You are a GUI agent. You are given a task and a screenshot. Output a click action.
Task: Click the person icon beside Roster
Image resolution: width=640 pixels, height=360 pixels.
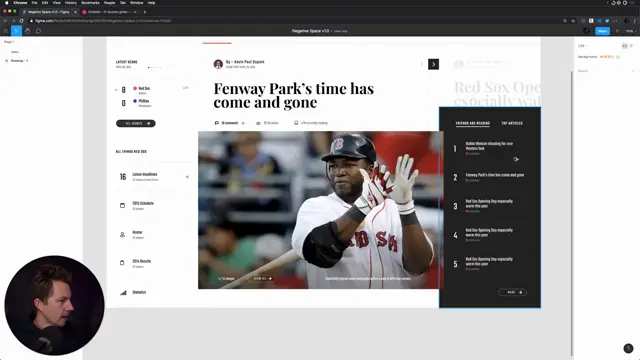click(122, 235)
